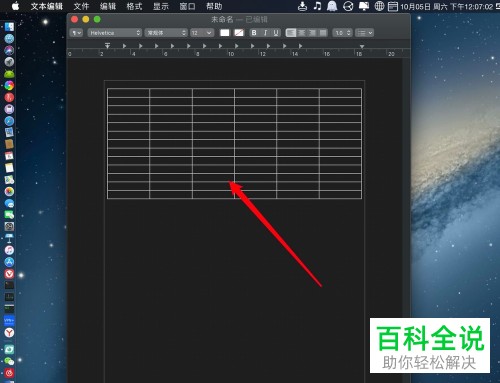Open the text background color swatch

tap(239, 33)
